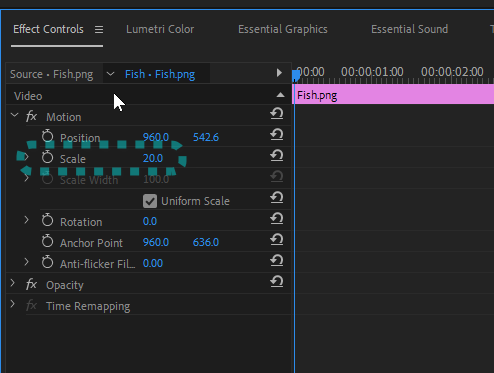
Task: Toggle the Motion fx effect on/off
Action: click(31, 117)
